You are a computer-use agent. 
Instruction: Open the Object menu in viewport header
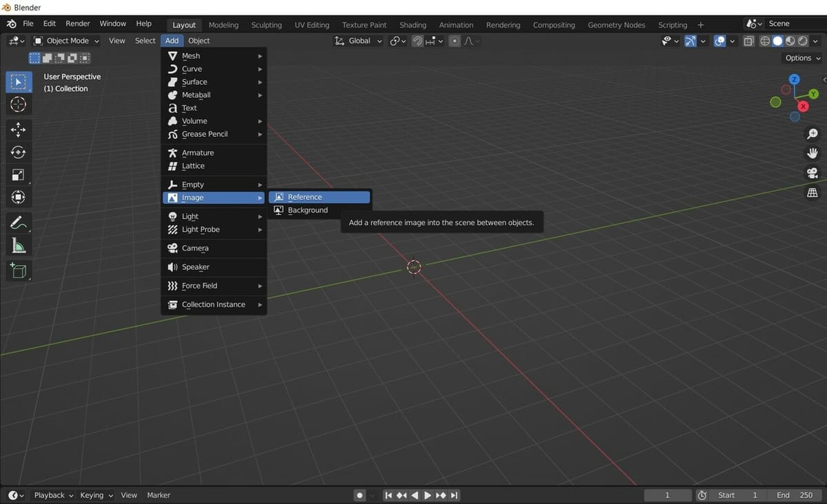199,41
